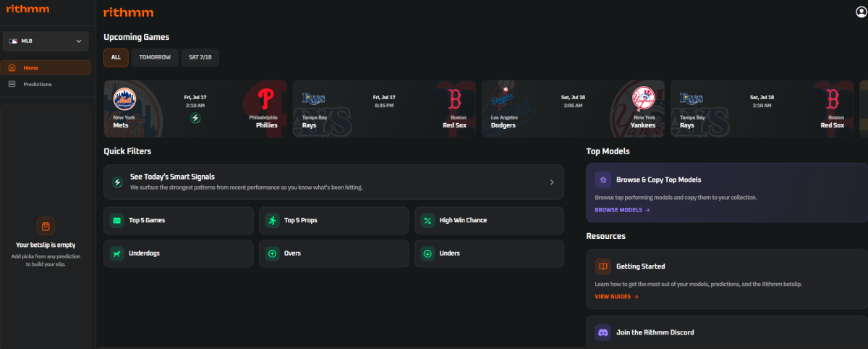
Task: Click the Discord logo icon
Action: pos(603,332)
